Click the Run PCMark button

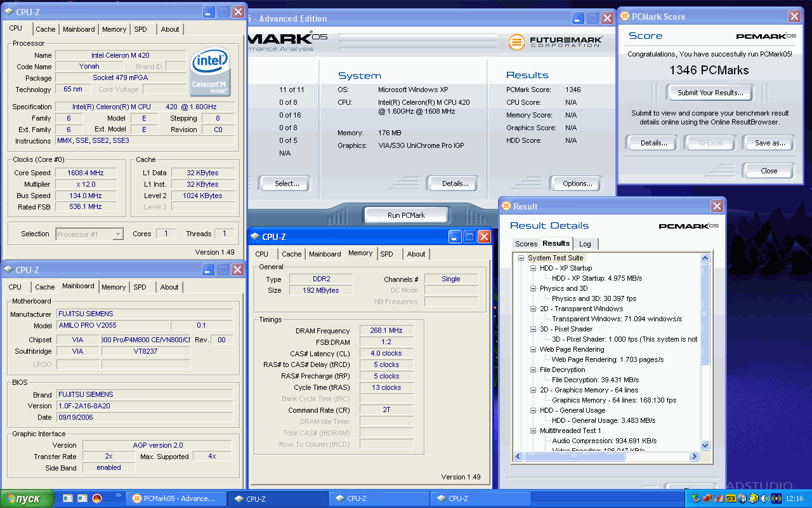[406, 215]
